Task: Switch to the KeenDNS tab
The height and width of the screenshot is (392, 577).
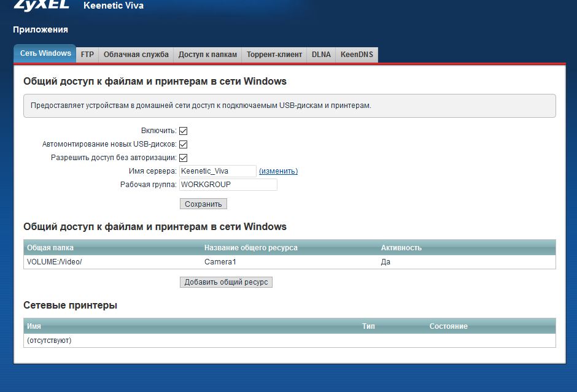Action: [x=357, y=55]
